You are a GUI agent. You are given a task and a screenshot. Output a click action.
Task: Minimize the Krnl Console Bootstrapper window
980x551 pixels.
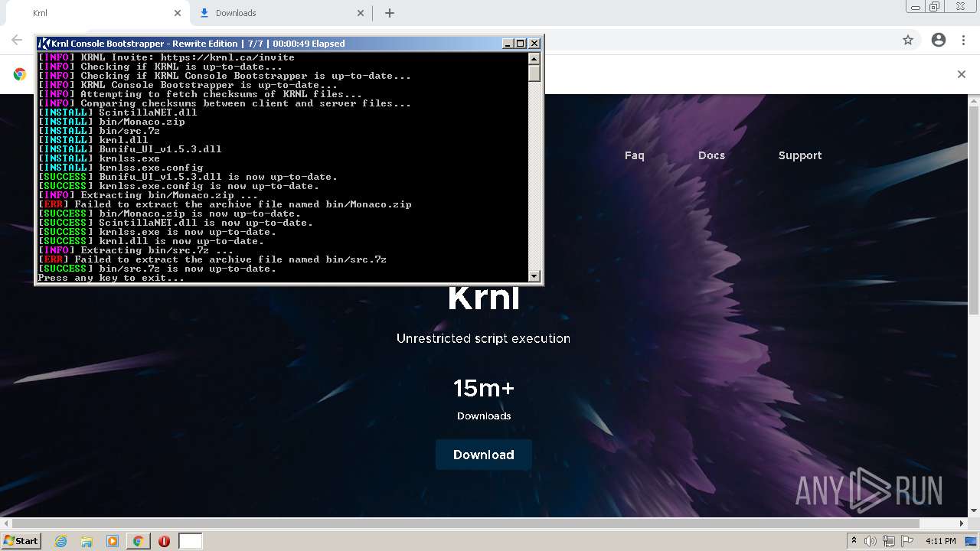(x=508, y=44)
